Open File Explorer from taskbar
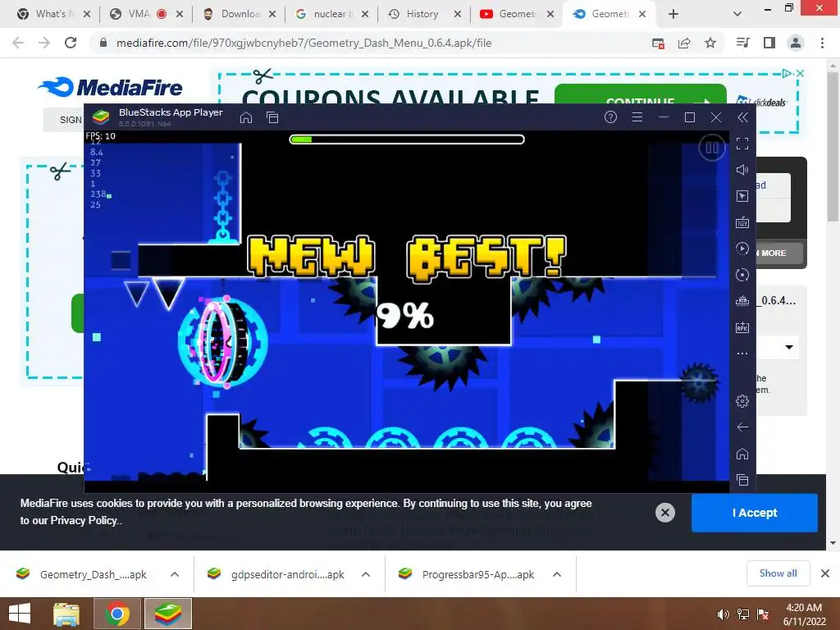The image size is (840, 630). pyautogui.click(x=66, y=614)
